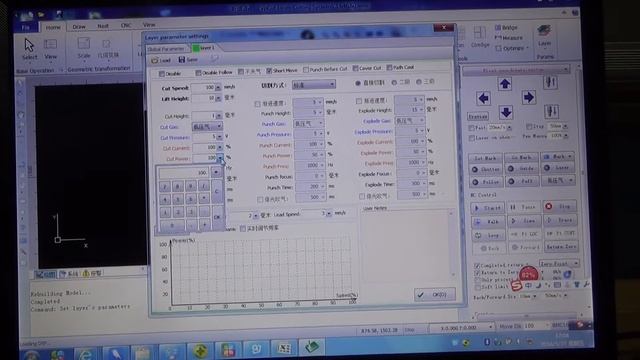Click the OK button in layer dialog
Viewport: 640px width, 360px height.
[x=435, y=294]
